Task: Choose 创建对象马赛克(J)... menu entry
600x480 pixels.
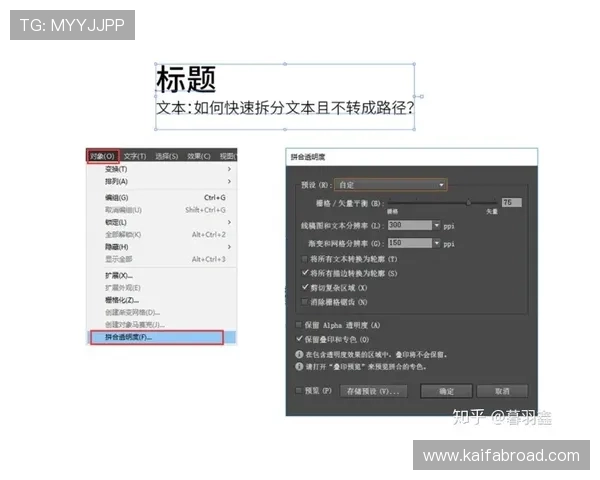Action: coord(161,325)
